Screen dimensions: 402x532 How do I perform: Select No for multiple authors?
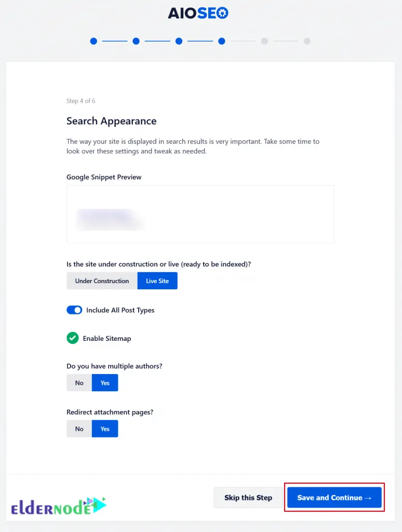click(79, 382)
